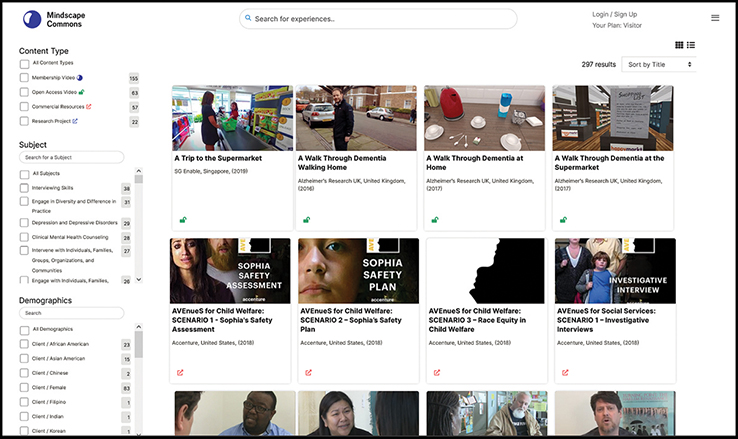Click open-access lock on Dementia at Home card
The image size is (738, 439).
coord(435,220)
